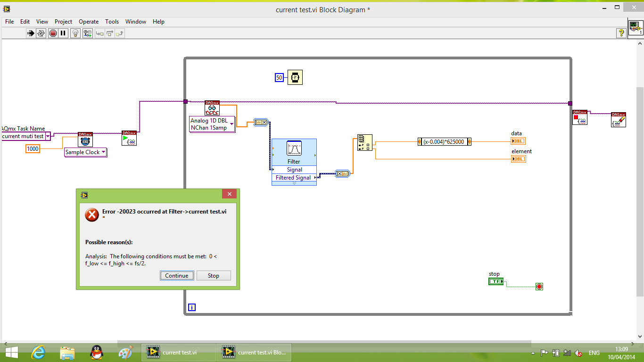Open the Sample Clock polymorphic selector
Screen dimensions: 644x362
(x=86, y=152)
